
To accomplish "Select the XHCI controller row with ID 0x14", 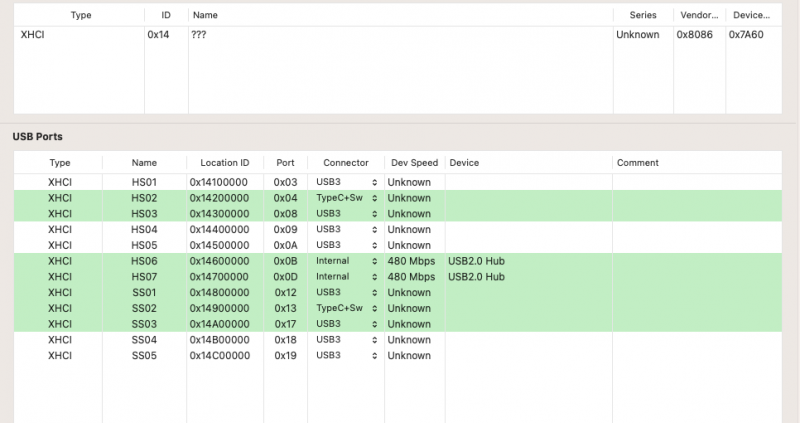I will (x=300, y=34).
